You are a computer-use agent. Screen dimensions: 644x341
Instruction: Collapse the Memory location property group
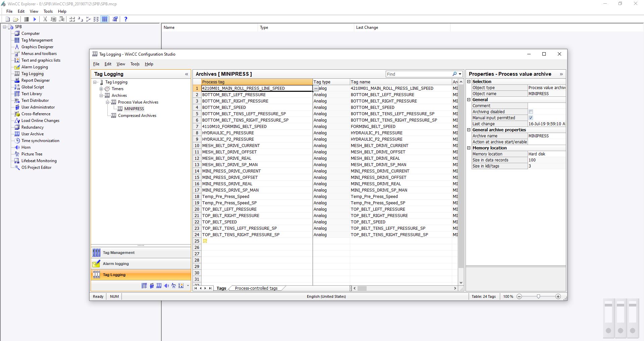(x=469, y=148)
